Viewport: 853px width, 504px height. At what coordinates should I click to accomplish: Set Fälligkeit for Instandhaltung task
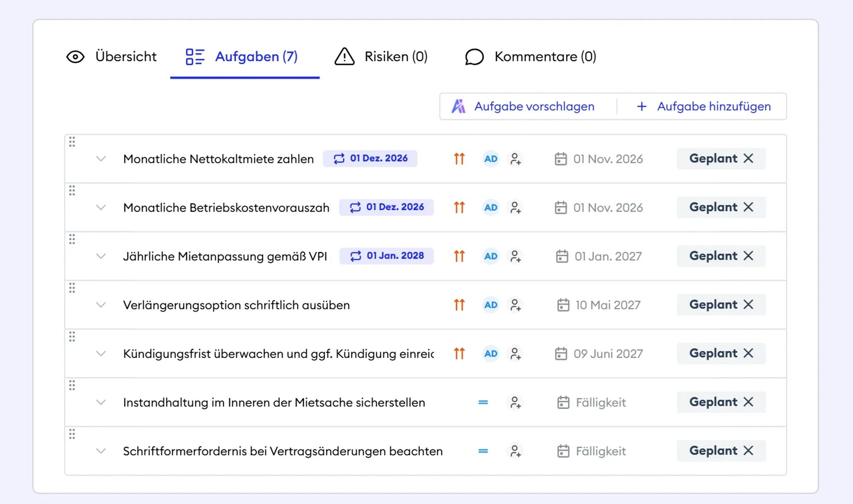pos(592,402)
